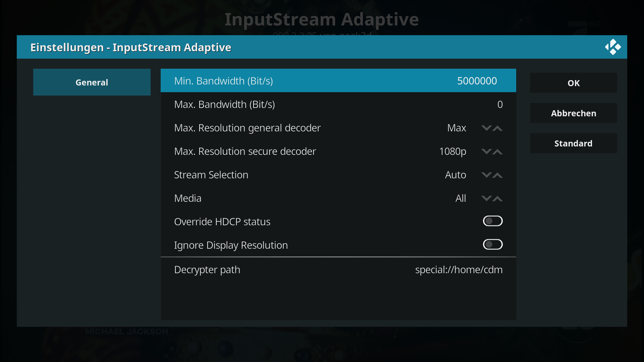This screenshot has height=362, width=644.
Task: Open Max. Bandwidth (Bit/s) setting
Action: (x=338, y=104)
